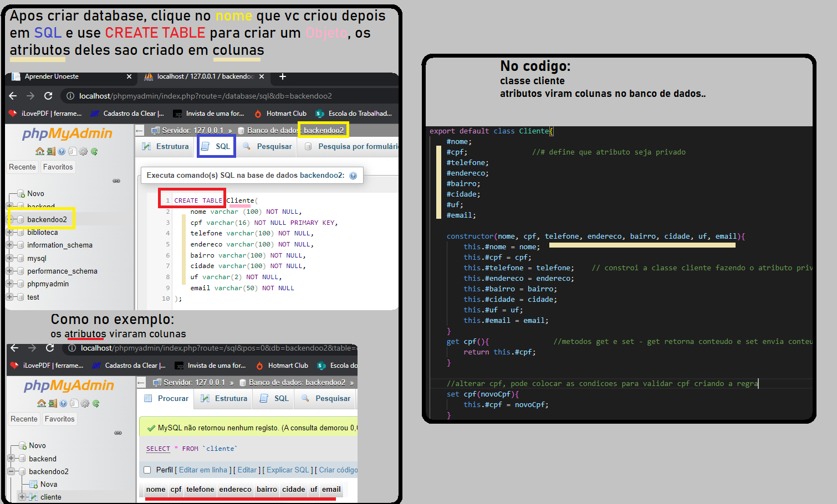Image resolution: width=837 pixels, height=504 pixels.
Task: Open phpMyAdmin documentation via blue question mark icon
Action: 62,151
